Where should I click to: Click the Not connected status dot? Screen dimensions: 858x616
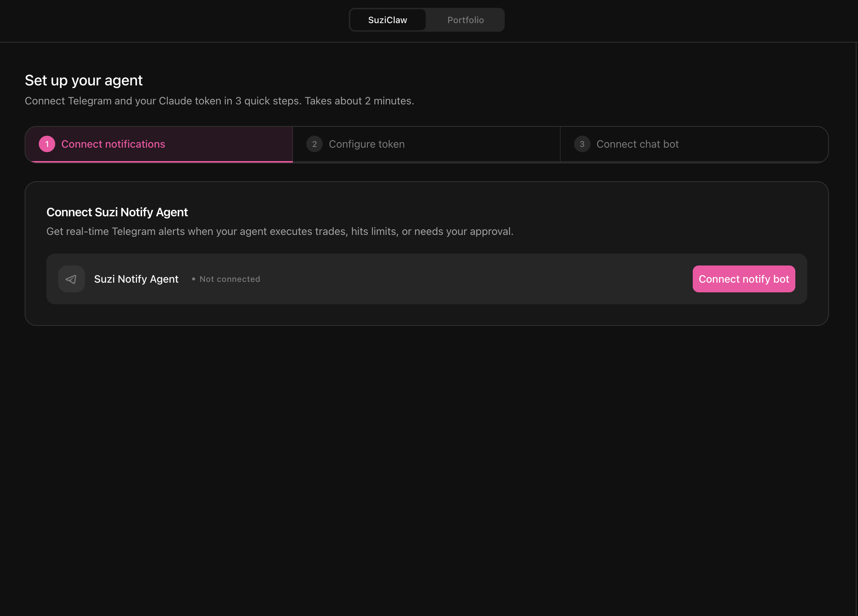(x=193, y=279)
